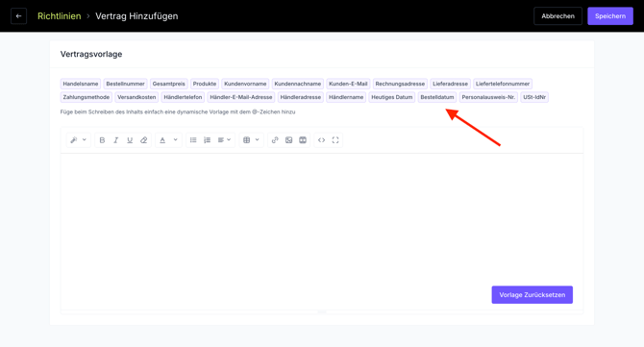Click Vorlage Zurücksetzen button
Image resolution: width=644 pixels, height=347 pixels.
pyautogui.click(x=532, y=295)
